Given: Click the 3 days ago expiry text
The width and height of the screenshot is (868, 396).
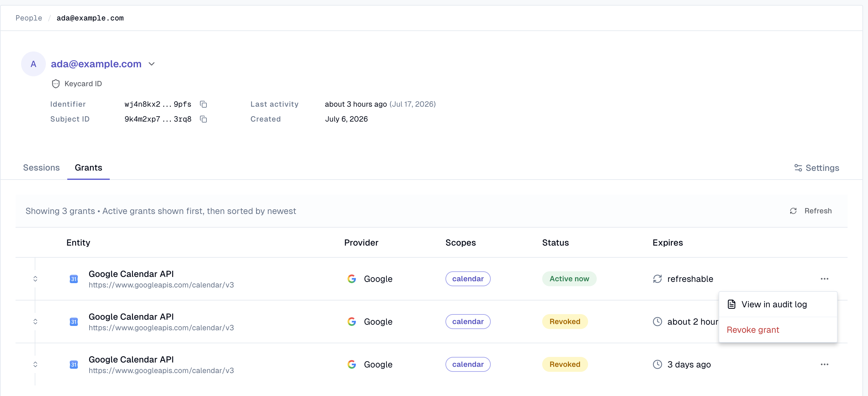Looking at the screenshot, I should pyautogui.click(x=689, y=364).
